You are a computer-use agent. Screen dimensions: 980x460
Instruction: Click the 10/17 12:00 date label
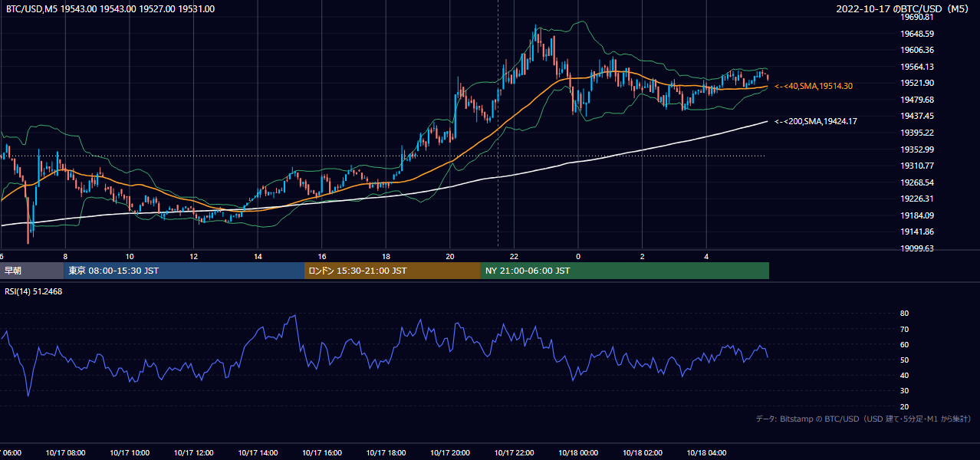193,453
